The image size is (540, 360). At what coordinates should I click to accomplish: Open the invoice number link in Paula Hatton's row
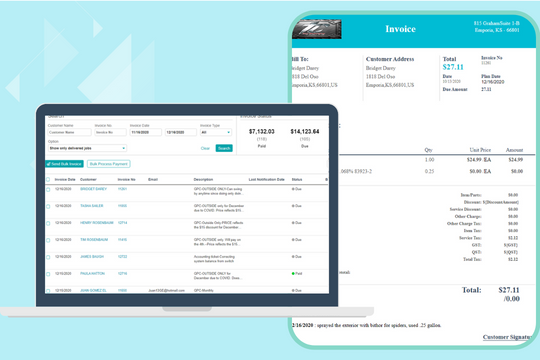(122, 274)
